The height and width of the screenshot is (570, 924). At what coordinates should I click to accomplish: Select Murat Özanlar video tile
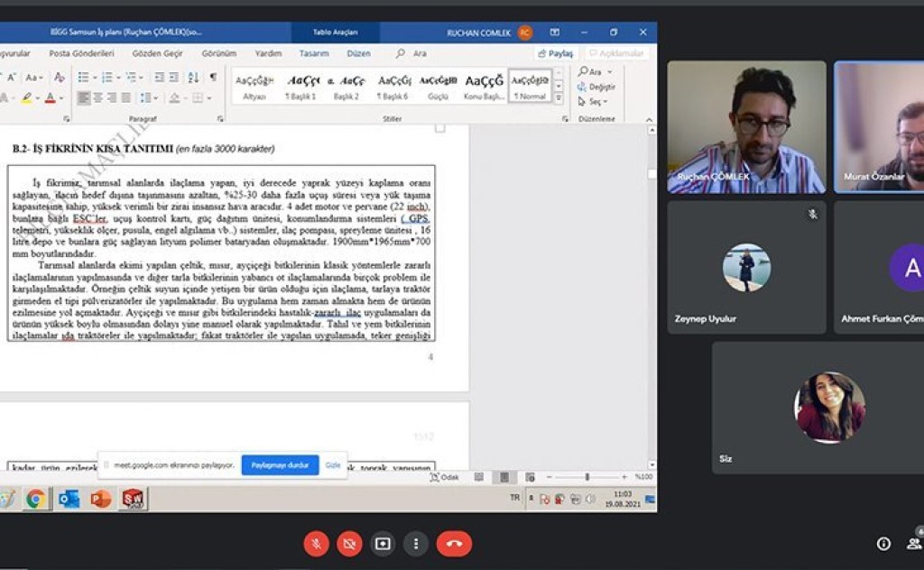point(879,126)
